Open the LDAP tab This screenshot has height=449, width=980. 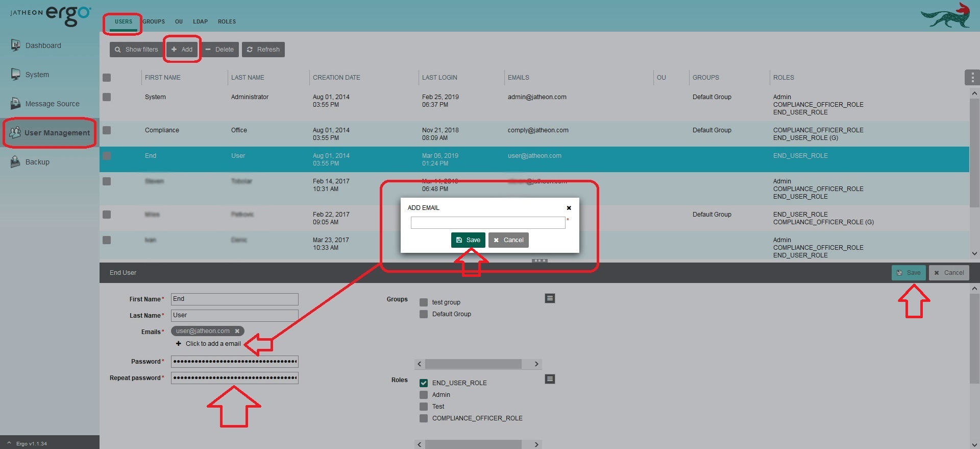[x=200, y=21]
